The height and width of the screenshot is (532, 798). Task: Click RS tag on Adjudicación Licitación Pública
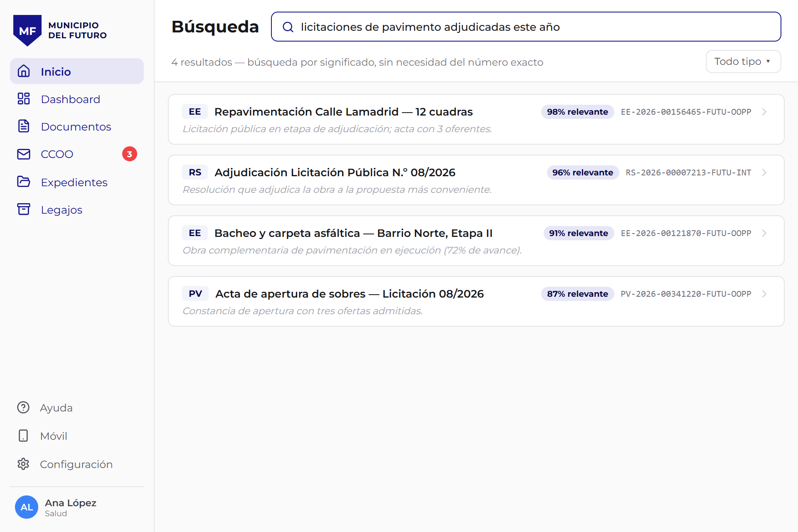pyautogui.click(x=195, y=172)
